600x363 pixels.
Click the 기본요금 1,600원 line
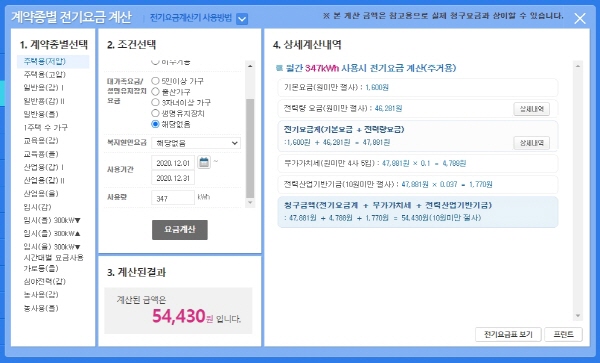(417, 88)
